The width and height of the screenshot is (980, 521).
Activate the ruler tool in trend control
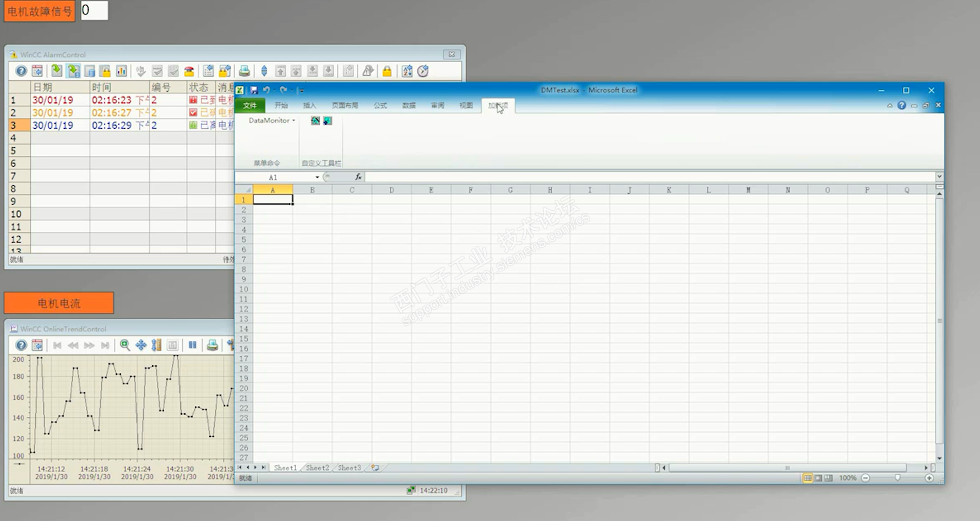coord(157,345)
